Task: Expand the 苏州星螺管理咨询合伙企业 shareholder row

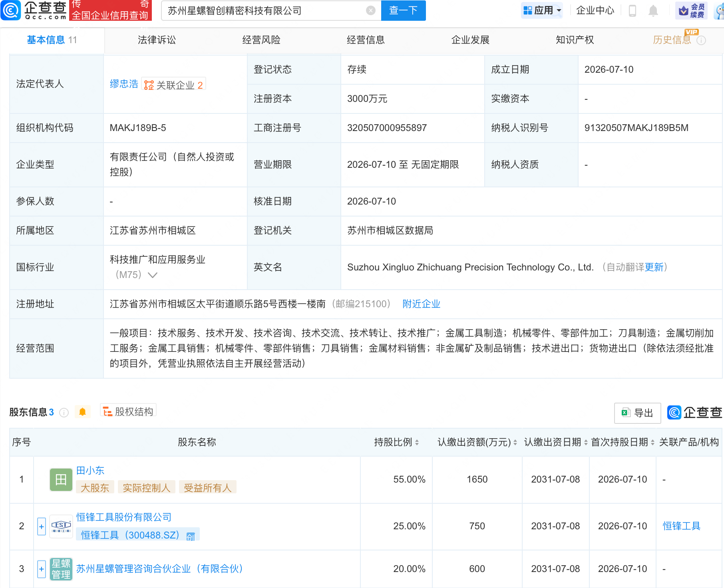Action: [x=42, y=569]
